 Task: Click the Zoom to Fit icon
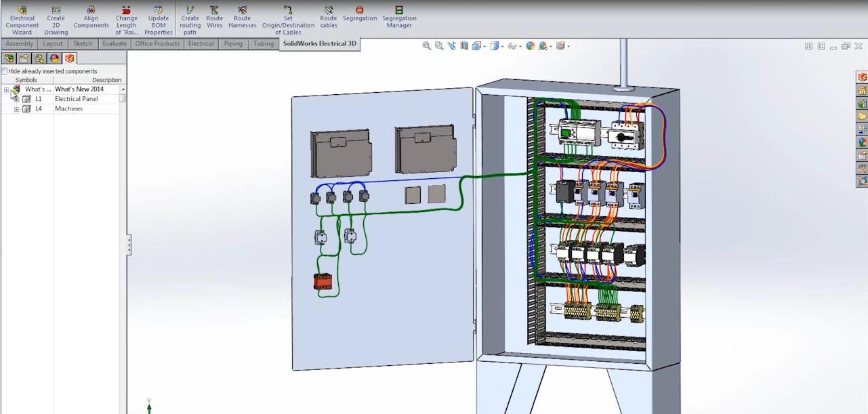(x=427, y=46)
